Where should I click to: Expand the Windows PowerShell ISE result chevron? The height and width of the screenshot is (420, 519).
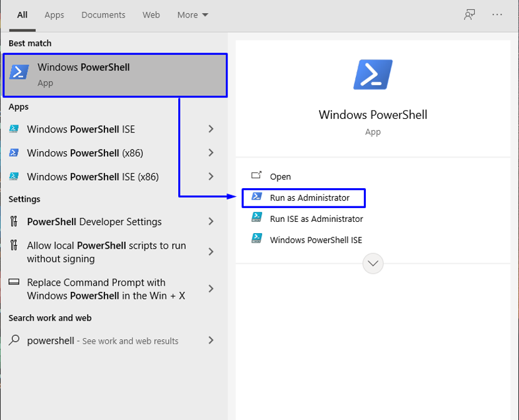[x=211, y=129]
